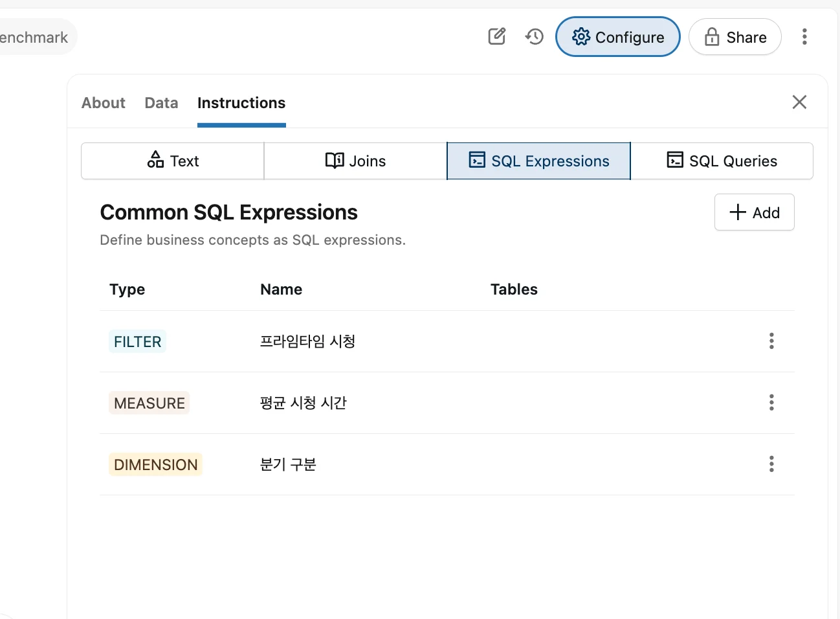Select the Instructions tab
The height and width of the screenshot is (619, 840).
pyautogui.click(x=241, y=103)
